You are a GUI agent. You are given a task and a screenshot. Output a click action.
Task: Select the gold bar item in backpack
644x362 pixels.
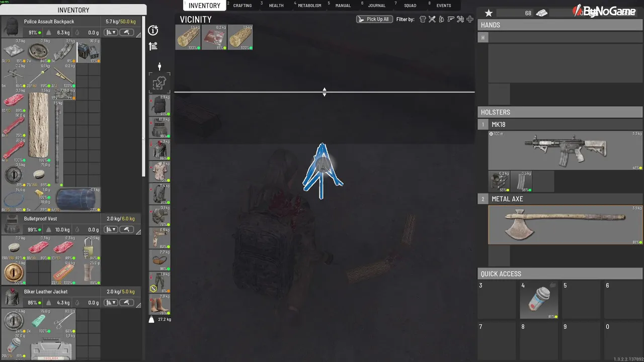coord(39,193)
